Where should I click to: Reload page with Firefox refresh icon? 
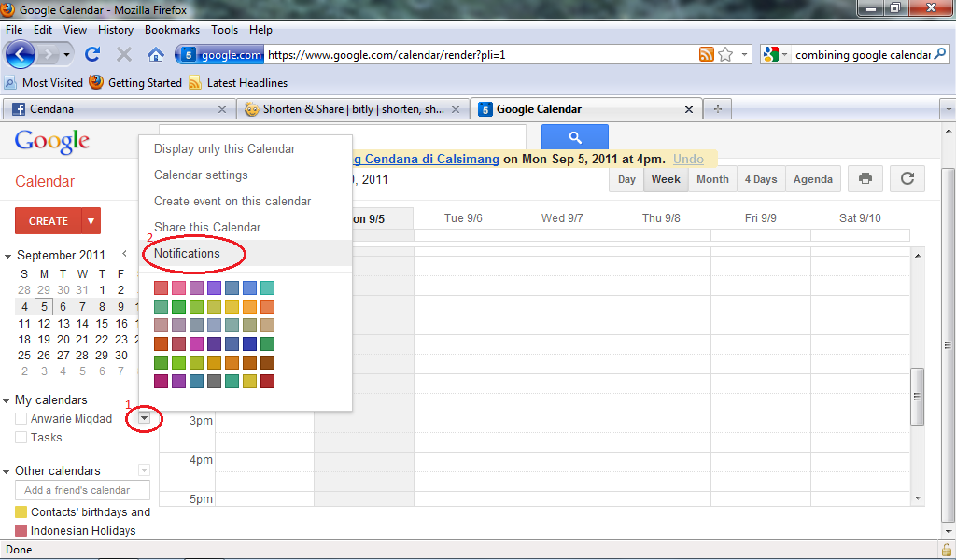(x=92, y=55)
